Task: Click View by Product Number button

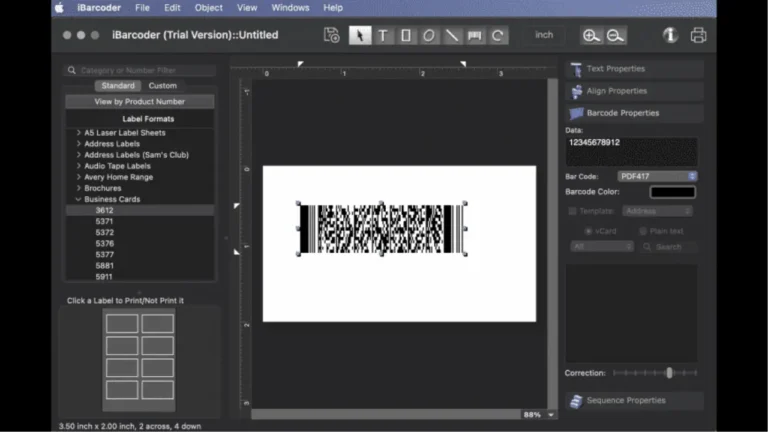Action: tap(140, 101)
